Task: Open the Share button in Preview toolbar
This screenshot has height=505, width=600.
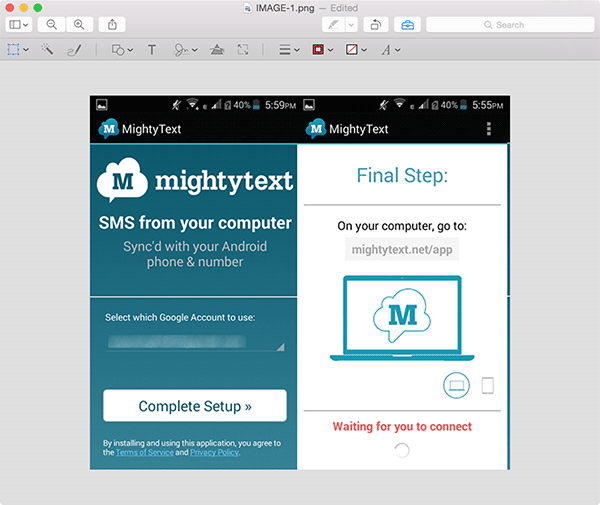Action: point(112,25)
